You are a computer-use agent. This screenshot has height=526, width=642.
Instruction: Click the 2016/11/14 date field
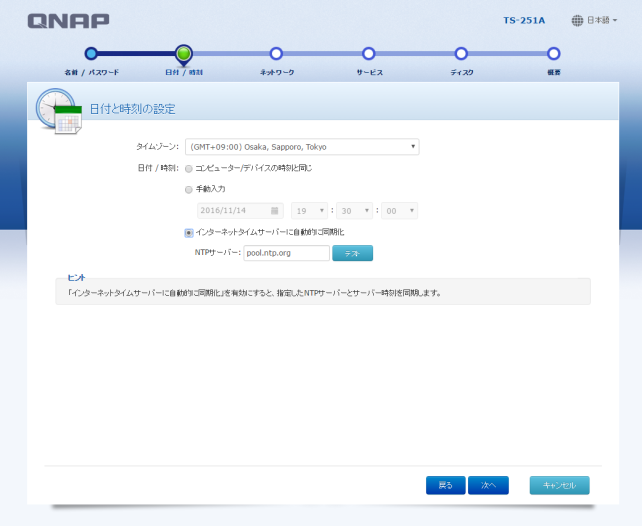point(240,211)
